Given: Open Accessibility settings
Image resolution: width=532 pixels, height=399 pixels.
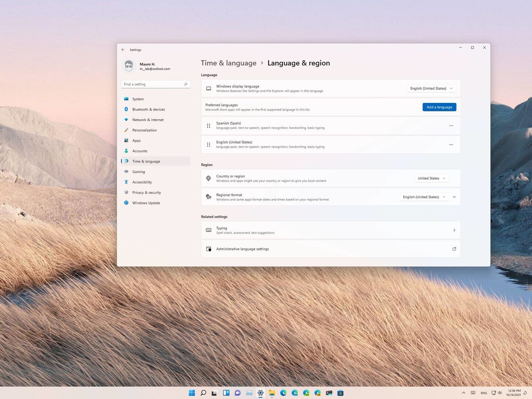Looking at the screenshot, I should point(156,182).
